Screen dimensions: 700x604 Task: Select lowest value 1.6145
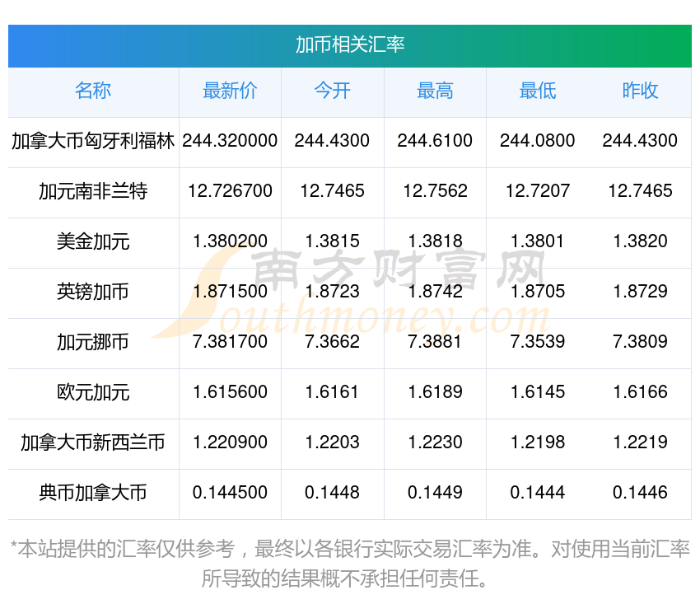tap(538, 392)
